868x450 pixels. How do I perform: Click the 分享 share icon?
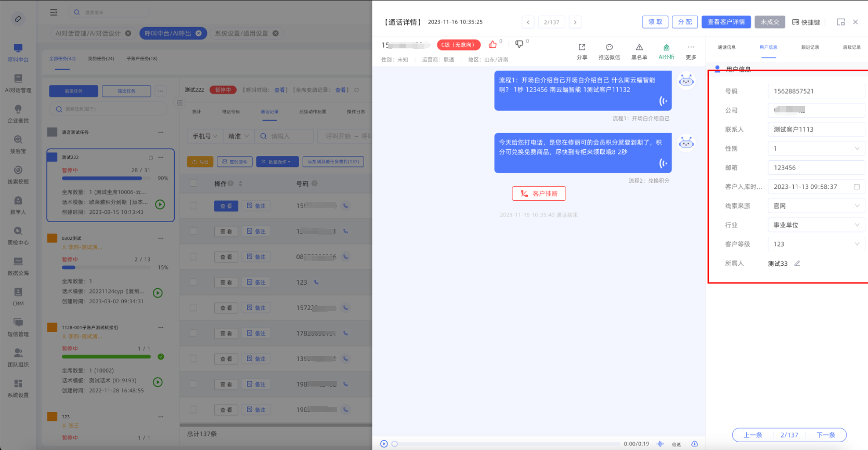582,47
